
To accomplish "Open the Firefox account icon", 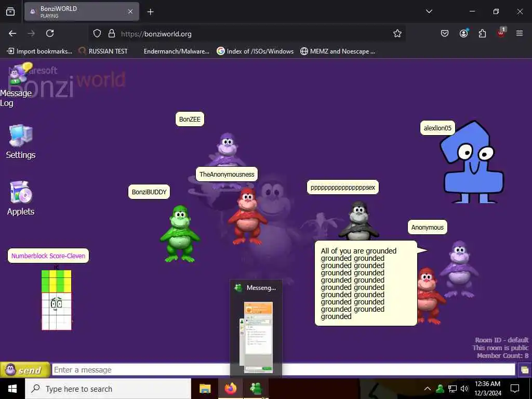I will 463,33.
